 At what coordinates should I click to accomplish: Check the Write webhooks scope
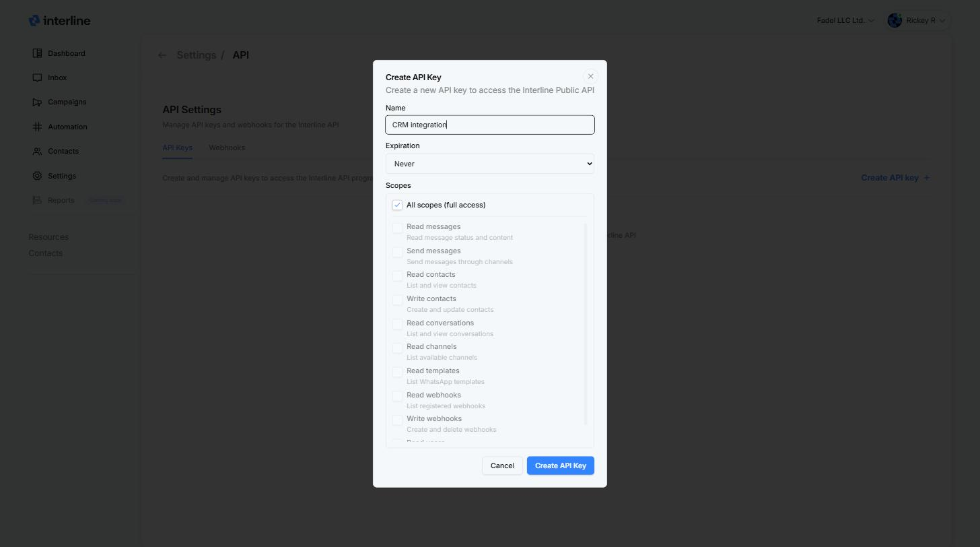pyautogui.click(x=397, y=420)
